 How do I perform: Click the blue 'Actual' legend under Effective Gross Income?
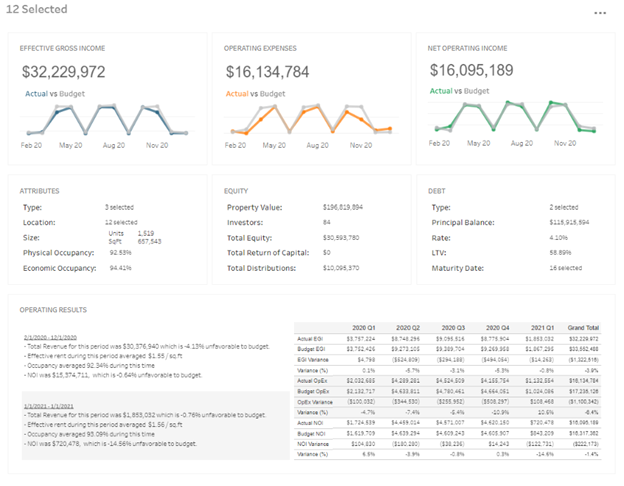(x=35, y=93)
